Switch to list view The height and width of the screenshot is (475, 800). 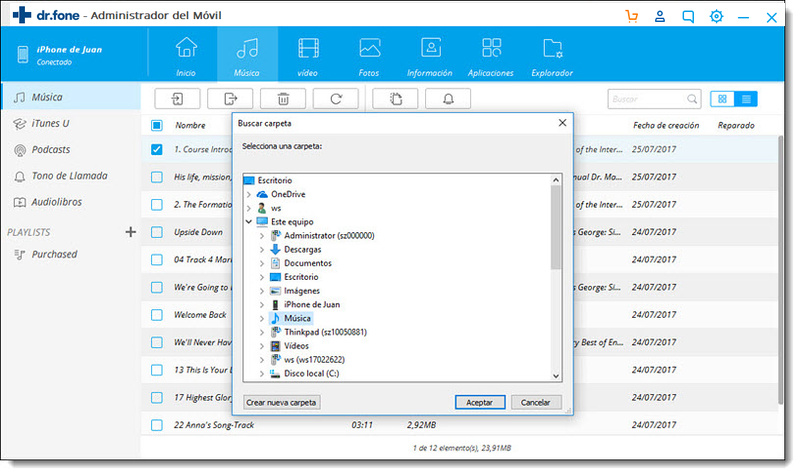pos(746,99)
